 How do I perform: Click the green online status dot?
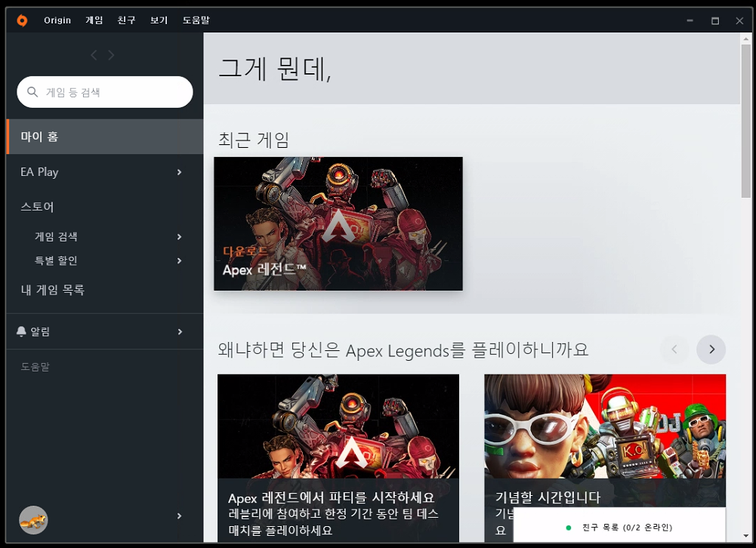(x=569, y=528)
